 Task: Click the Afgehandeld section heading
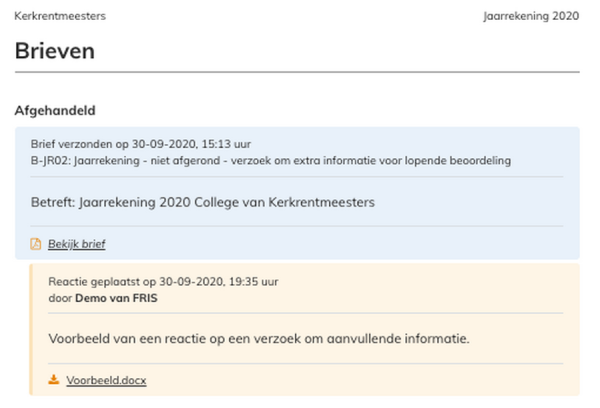coord(55,109)
